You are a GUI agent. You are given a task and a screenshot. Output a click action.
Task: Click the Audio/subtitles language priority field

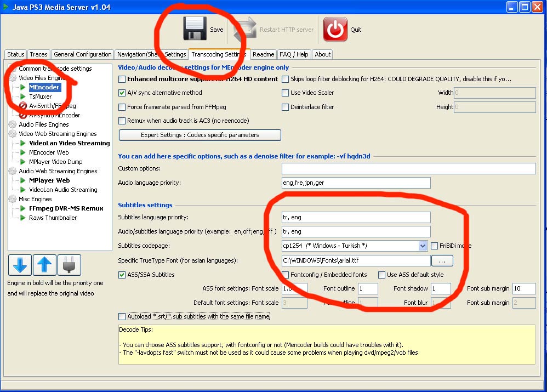pos(356,231)
